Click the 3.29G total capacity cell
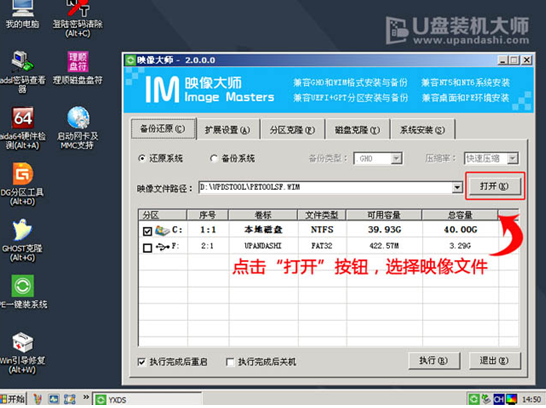 click(x=460, y=246)
